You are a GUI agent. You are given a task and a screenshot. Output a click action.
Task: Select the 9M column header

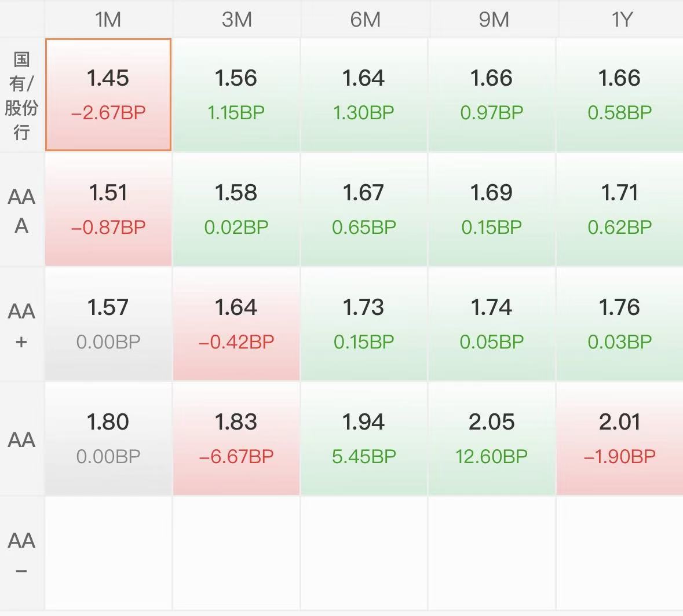point(493,20)
